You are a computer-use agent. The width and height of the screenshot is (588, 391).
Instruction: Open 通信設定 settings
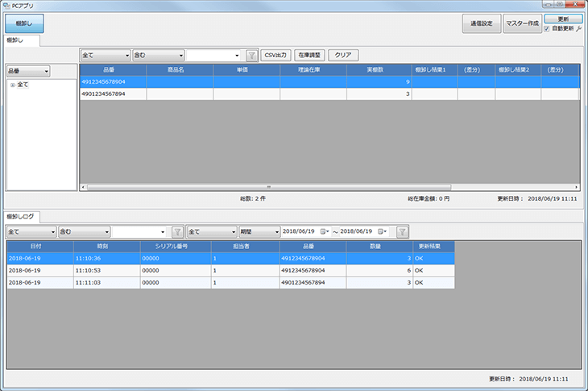481,24
